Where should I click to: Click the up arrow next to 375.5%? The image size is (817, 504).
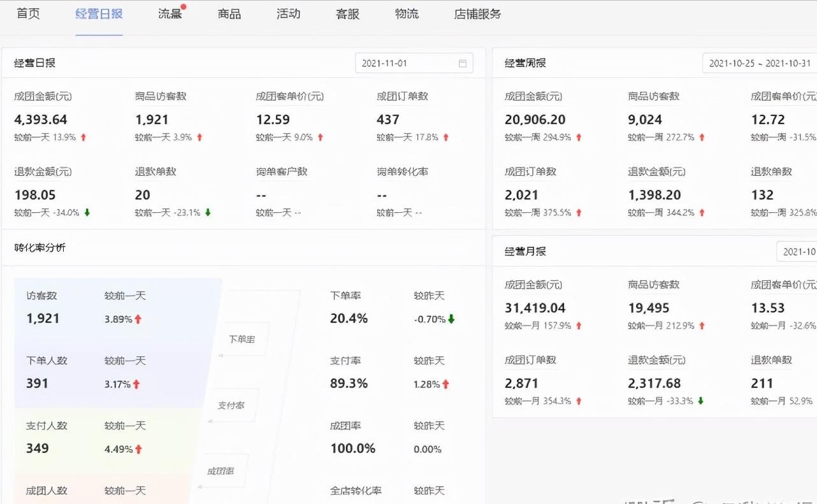579,212
